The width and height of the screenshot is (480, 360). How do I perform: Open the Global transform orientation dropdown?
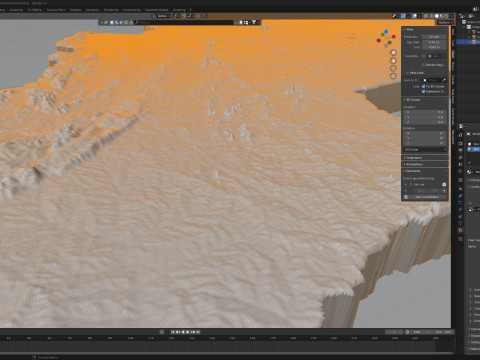pos(161,16)
